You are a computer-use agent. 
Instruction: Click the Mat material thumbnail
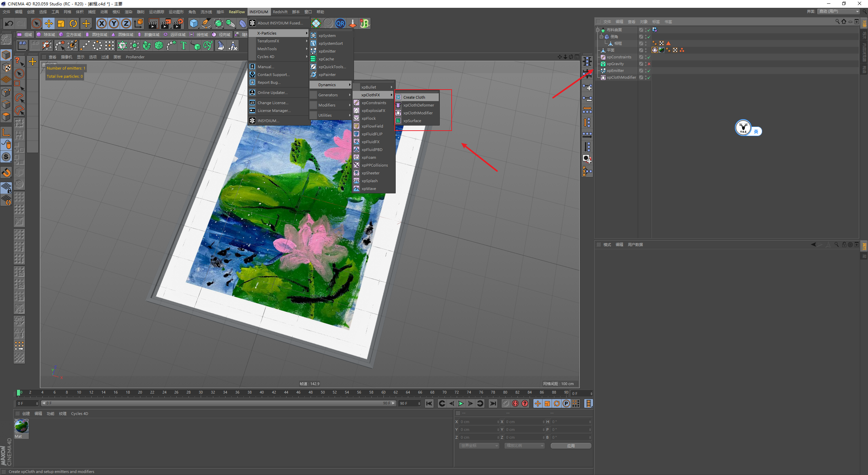coord(21,426)
